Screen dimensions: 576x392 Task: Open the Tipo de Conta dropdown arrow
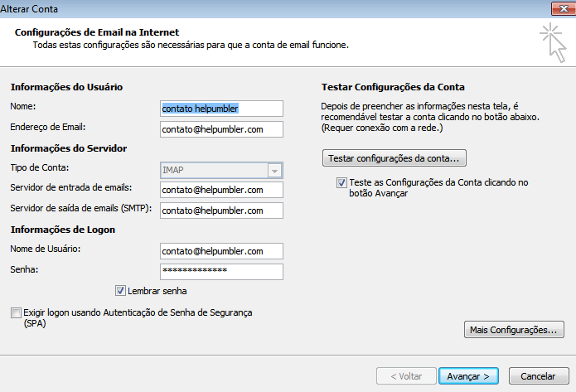pos(274,170)
